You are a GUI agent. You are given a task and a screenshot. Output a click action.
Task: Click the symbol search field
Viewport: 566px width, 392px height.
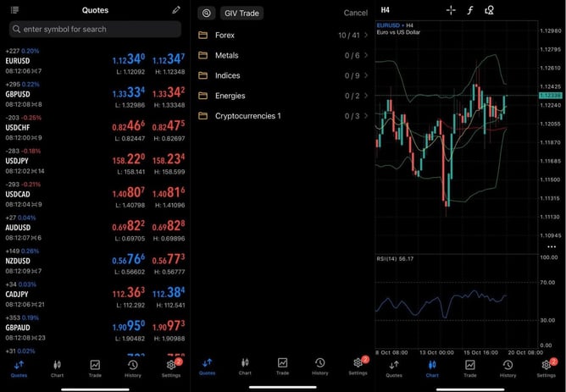95,30
